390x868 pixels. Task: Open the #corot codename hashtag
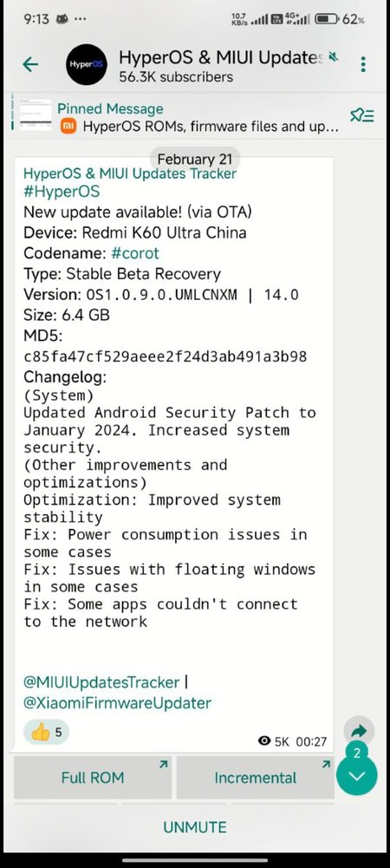point(134,253)
